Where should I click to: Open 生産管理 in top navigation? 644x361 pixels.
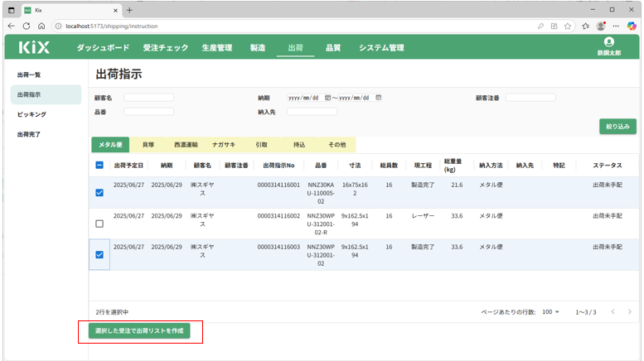[217, 47]
